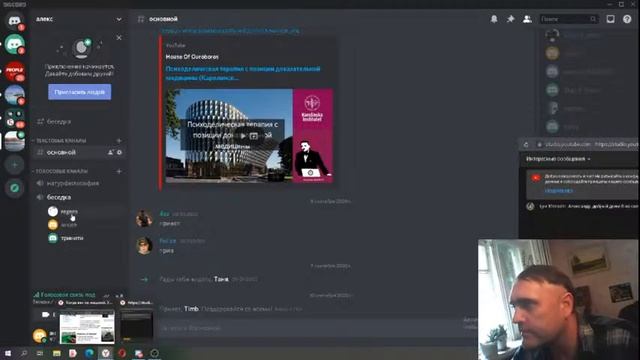Viewport: 640px width, 360px height.
Task: Open Windows taskbar search icon
Action: pos(24,353)
